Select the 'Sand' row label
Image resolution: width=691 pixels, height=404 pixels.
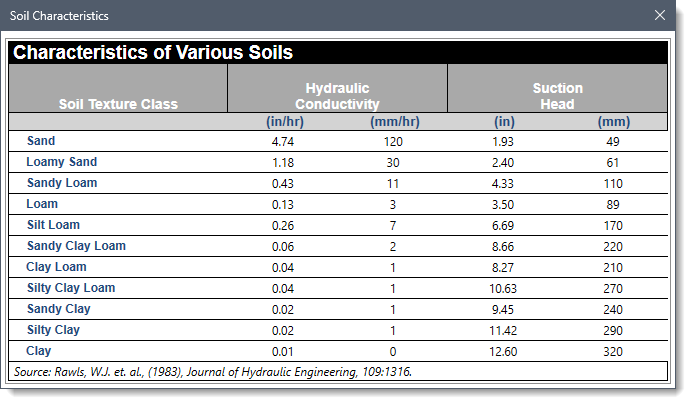pos(41,141)
